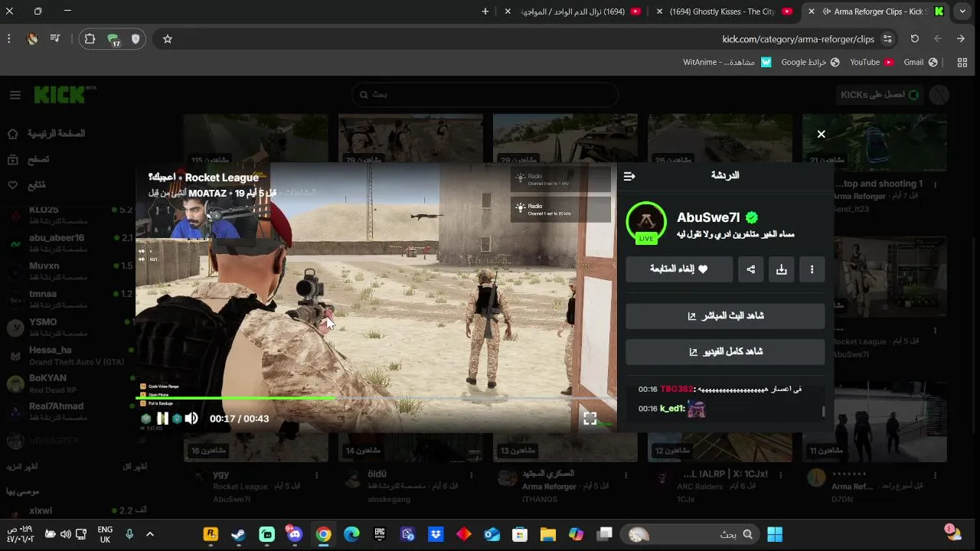980x551 pixels.
Task: Click أظهر المزيد to expand the followed list
Action: (x=22, y=467)
